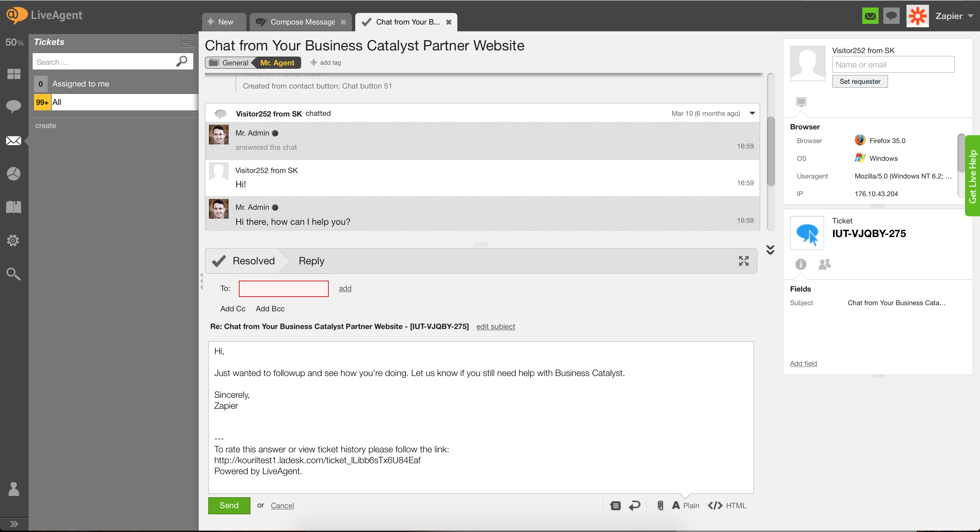Click the add recipient link
Image resolution: width=980 pixels, height=532 pixels.
[x=345, y=289]
